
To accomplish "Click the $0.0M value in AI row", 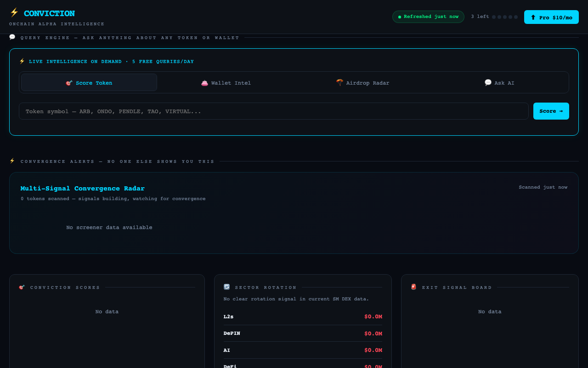I will point(373,350).
